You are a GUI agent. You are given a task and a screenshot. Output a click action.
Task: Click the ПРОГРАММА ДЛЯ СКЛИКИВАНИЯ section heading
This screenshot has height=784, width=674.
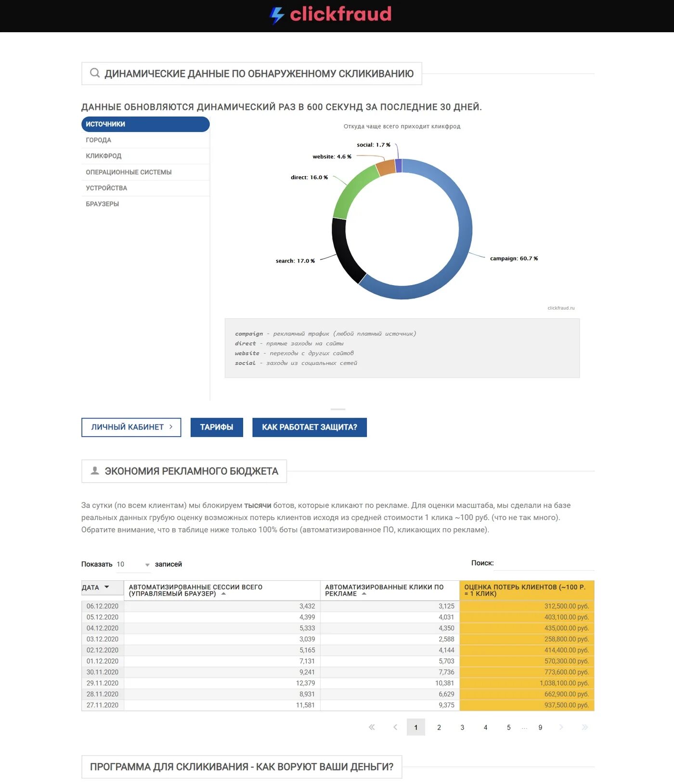[242, 767]
